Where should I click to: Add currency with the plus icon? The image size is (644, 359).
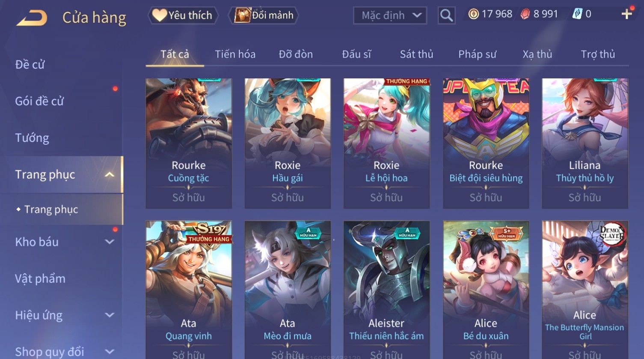(x=626, y=14)
